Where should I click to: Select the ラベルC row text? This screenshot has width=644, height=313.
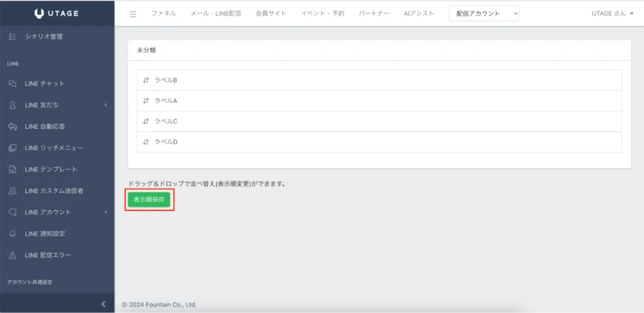tap(165, 121)
